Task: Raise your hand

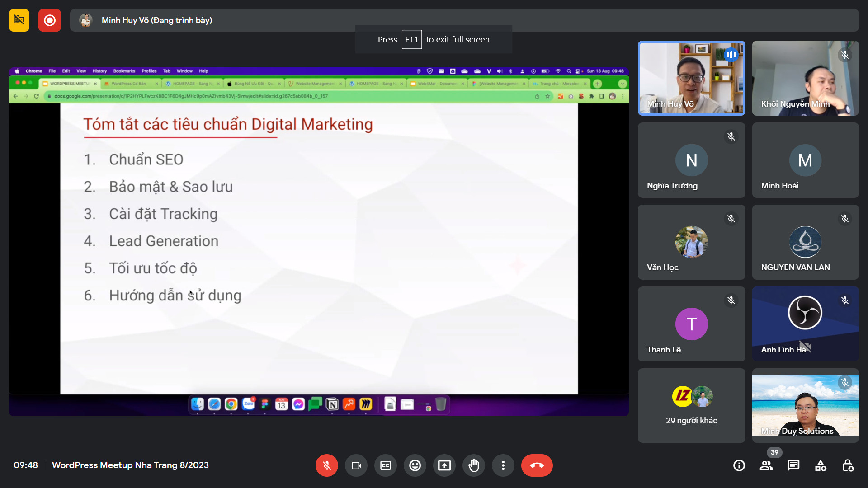Action: pos(474,465)
